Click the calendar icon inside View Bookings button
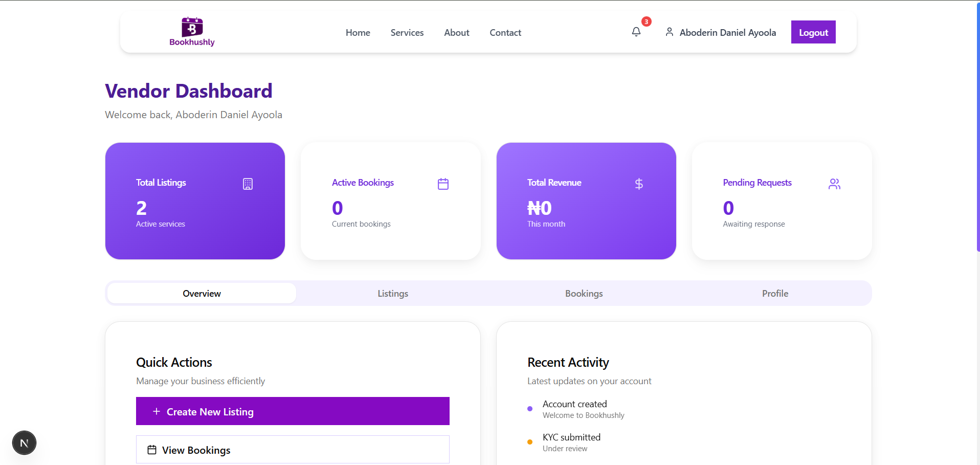The image size is (980, 465). (x=151, y=450)
